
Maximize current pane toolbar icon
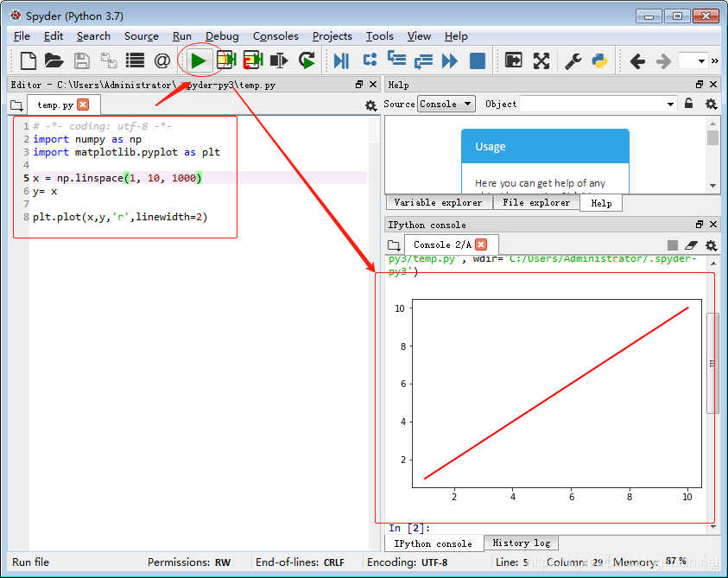point(514,60)
